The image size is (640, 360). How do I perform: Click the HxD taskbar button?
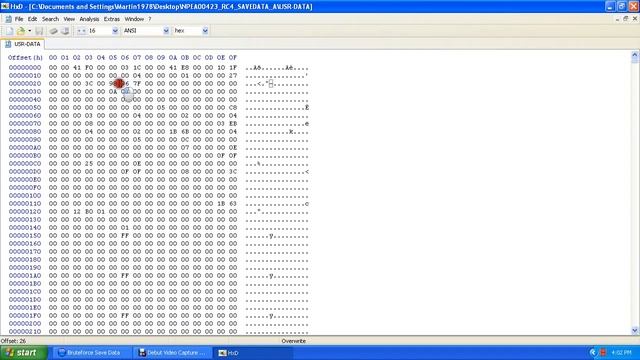pyautogui.click(x=253, y=353)
